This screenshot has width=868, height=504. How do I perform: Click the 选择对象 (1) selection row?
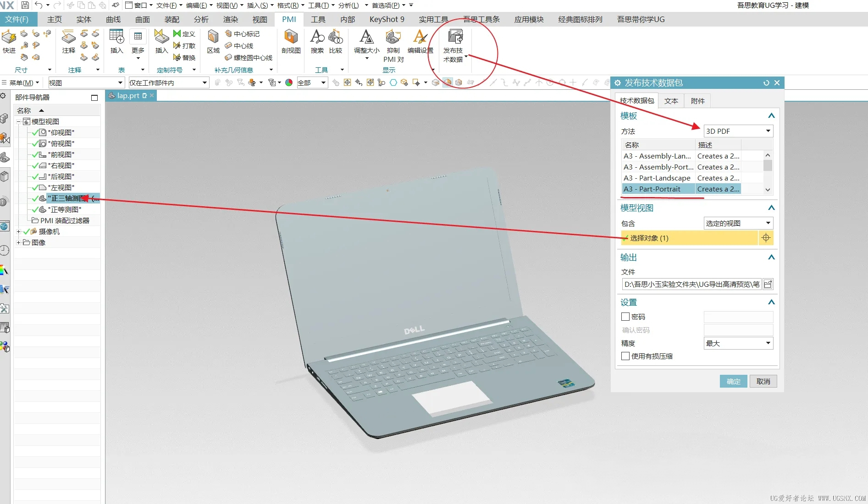690,238
